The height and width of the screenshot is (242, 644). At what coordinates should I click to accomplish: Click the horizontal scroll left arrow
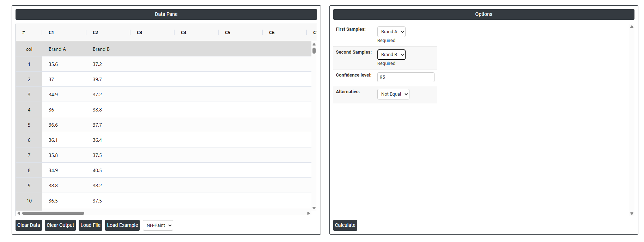(x=19, y=213)
